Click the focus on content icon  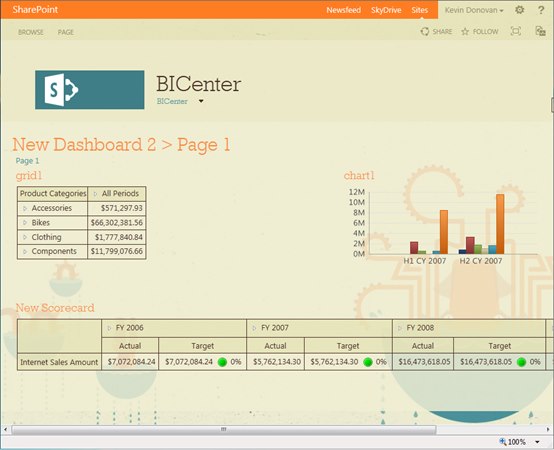pyautogui.click(x=516, y=31)
